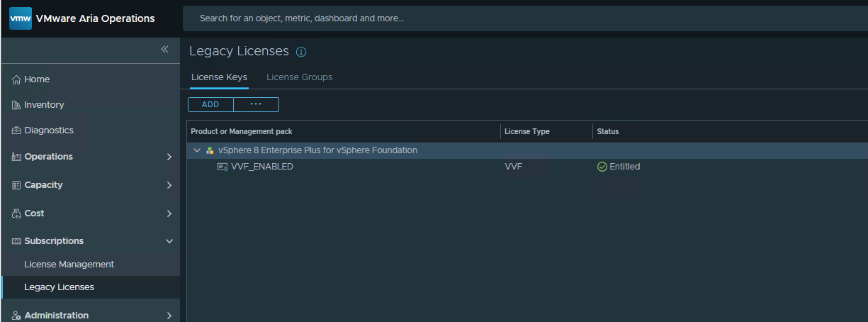
Task: Expand the Operations menu chevron
Action: 169,157
